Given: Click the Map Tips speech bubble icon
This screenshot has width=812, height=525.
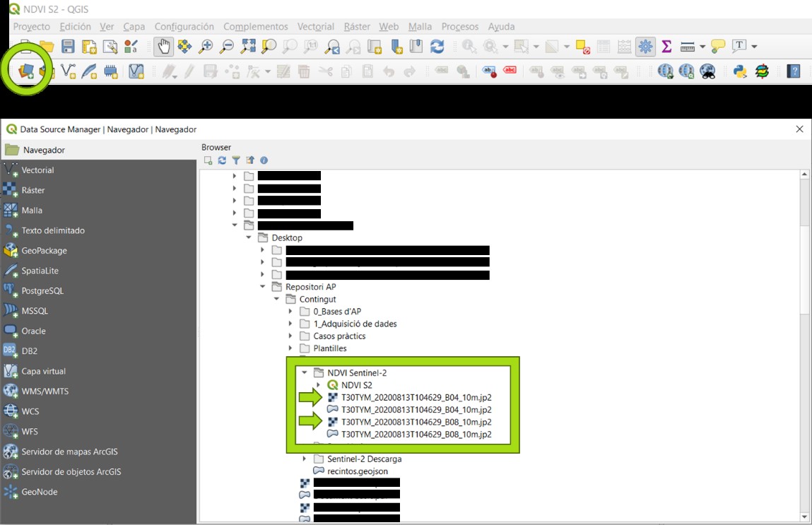Looking at the screenshot, I should (718, 47).
